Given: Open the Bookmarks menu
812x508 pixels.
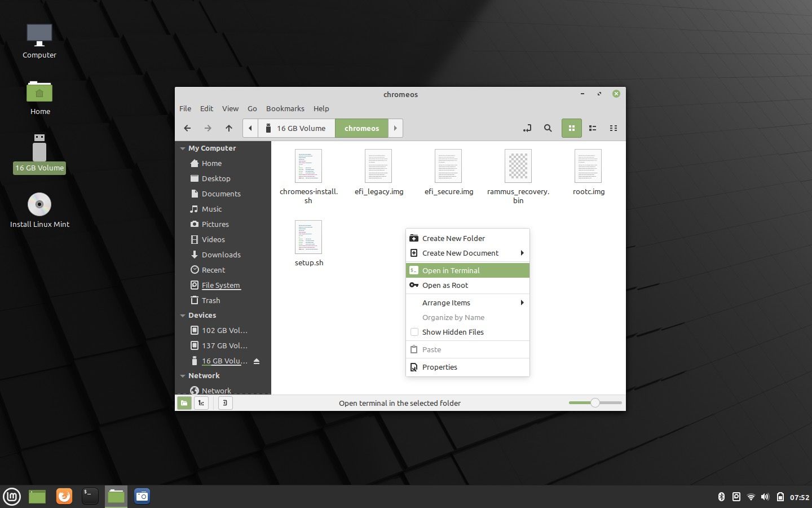Looking at the screenshot, I should click(285, 108).
